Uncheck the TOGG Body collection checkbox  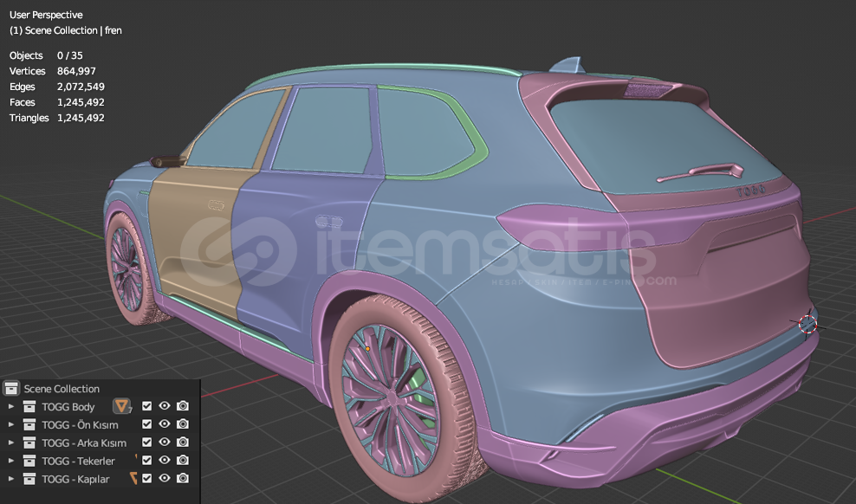(146, 406)
